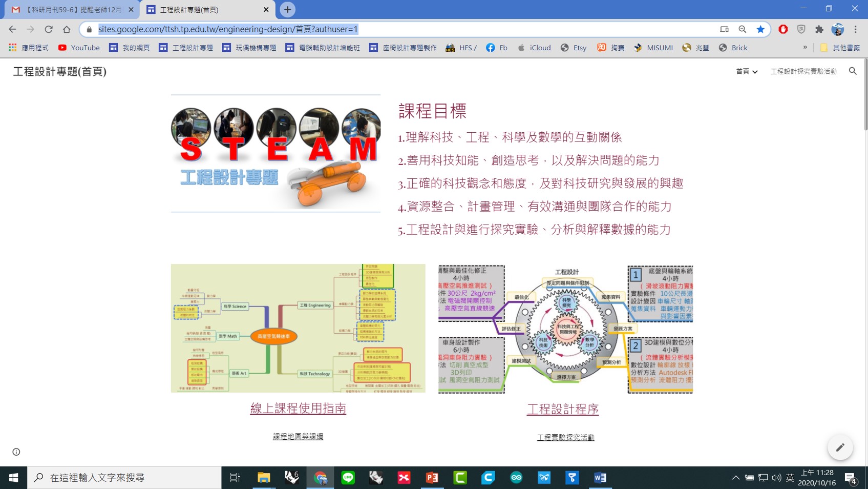Screen dimensions: 868x489
Task: Expand hidden bookmarks overflow chevron
Action: click(x=805, y=47)
